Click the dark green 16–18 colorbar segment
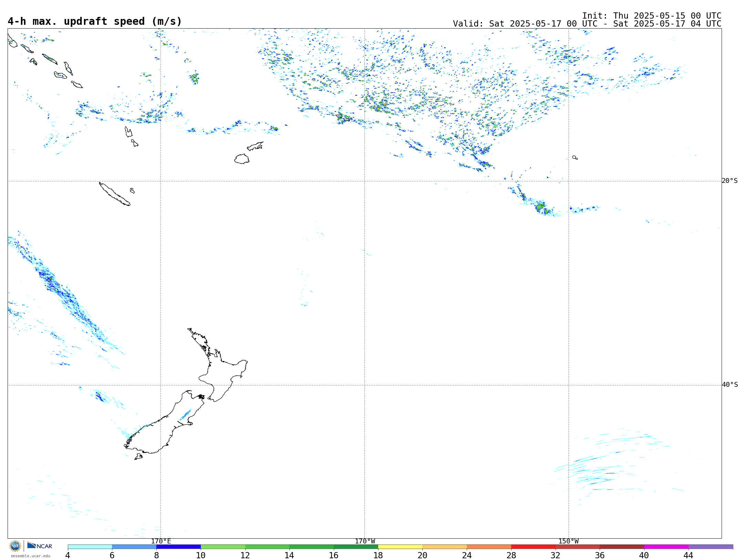Screen dimensions: 744x560 click(x=356, y=547)
